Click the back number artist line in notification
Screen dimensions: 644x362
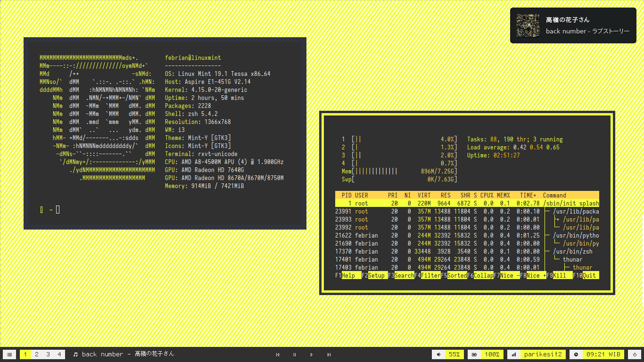pos(587,31)
